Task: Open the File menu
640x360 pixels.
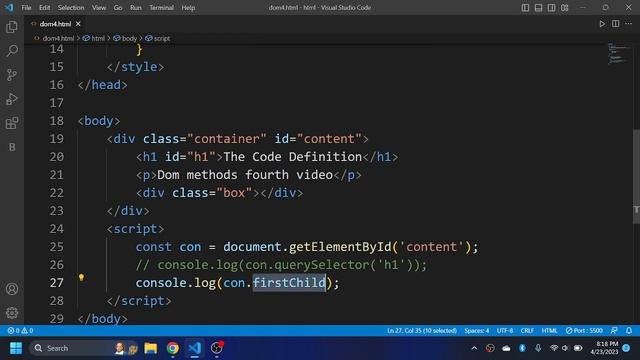Action: click(26, 8)
